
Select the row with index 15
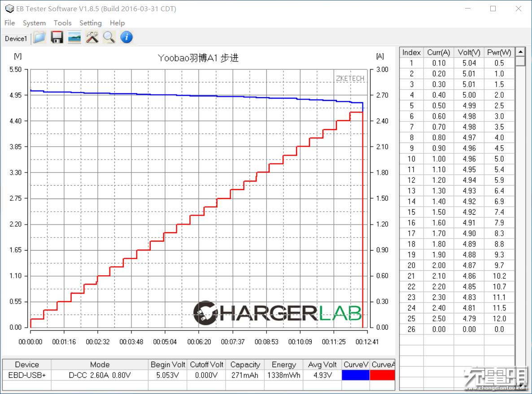pos(457,212)
